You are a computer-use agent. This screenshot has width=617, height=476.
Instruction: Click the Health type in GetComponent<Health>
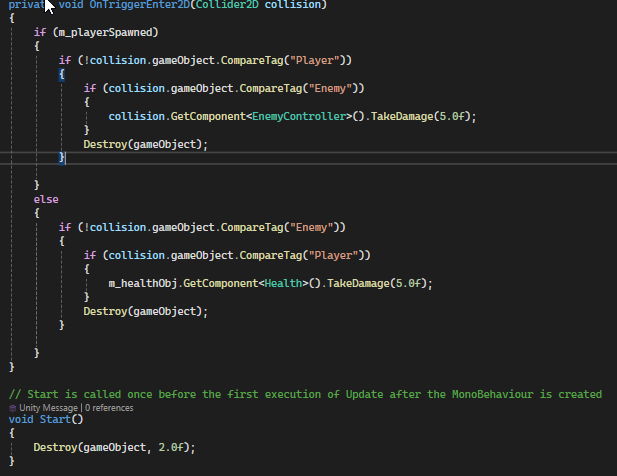tap(283, 283)
